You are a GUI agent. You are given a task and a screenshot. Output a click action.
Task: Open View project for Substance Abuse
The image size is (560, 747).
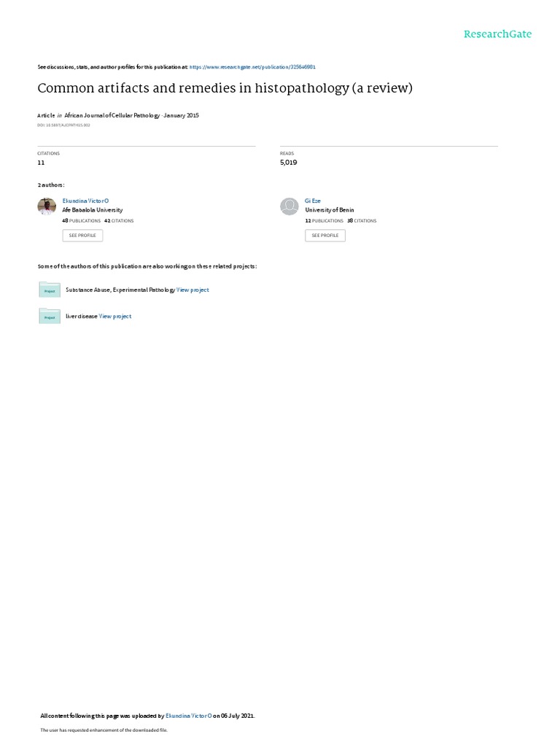pos(192,290)
